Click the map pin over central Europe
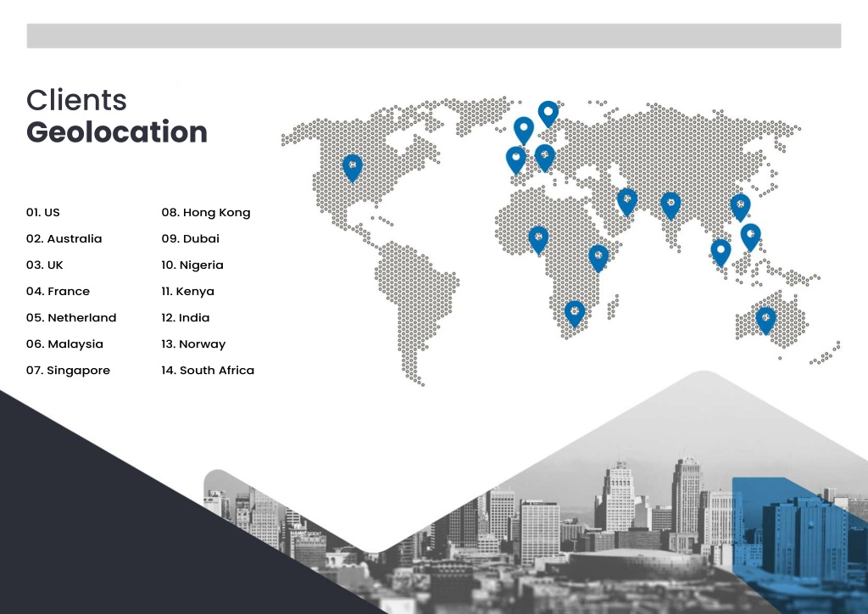Viewport: 868px width, 614px height. tap(545, 158)
